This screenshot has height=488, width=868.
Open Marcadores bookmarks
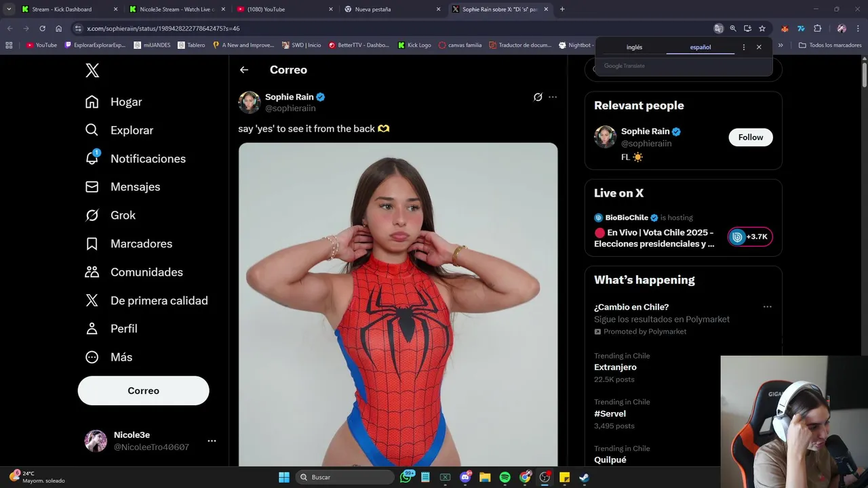tap(128, 243)
